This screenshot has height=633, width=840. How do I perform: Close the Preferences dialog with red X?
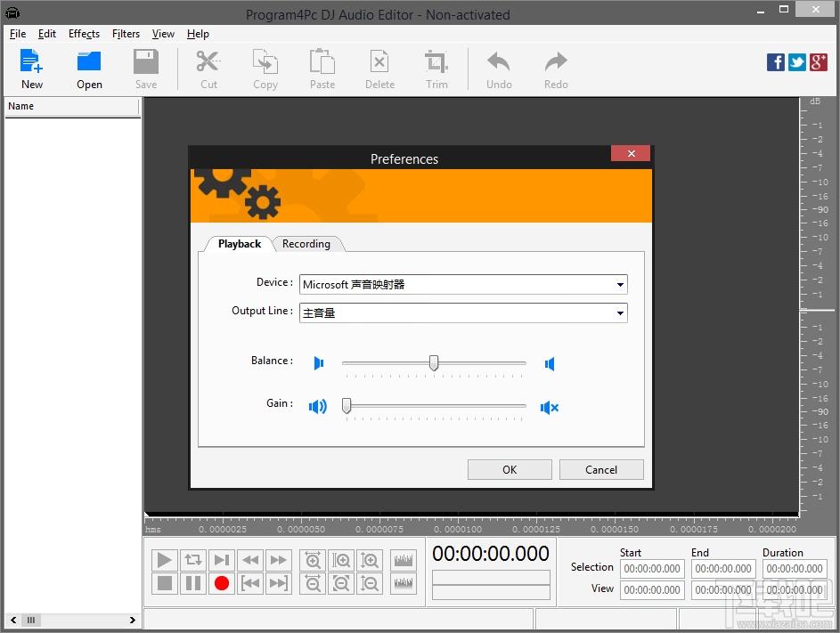tap(631, 153)
